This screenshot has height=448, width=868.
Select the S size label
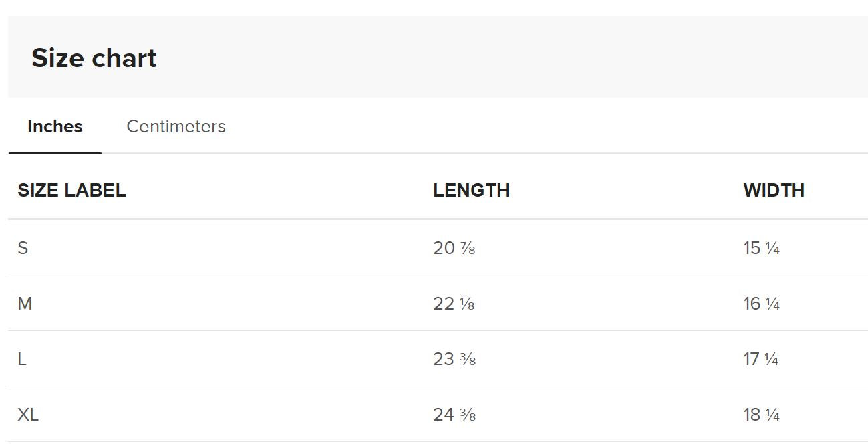(23, 248)
